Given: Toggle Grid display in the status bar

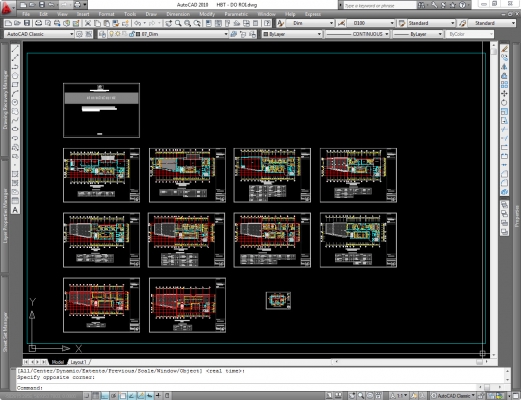Looking at the screenshot, I should pos(96,396).
